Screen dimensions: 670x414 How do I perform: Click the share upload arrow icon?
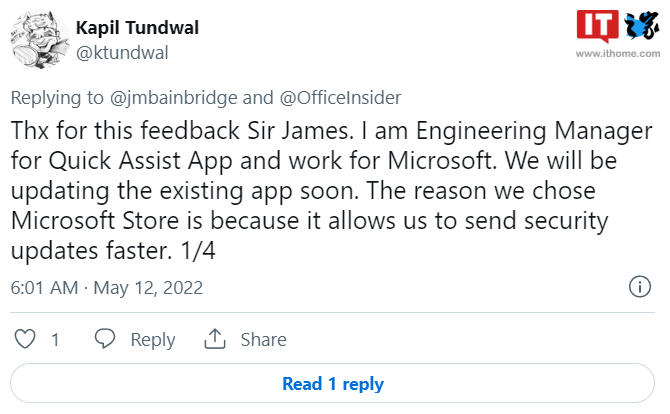point(213,340)
